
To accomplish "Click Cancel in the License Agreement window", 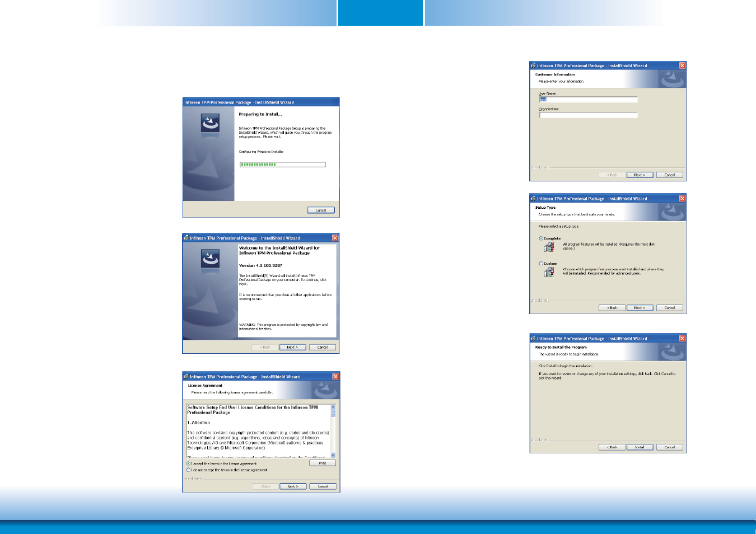I will point(323,486).
